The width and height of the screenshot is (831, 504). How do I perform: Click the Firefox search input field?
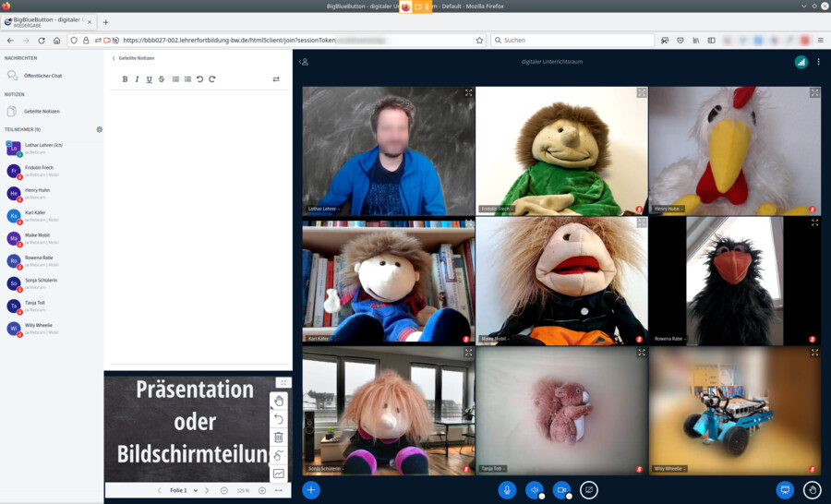[x=572, y=41]
